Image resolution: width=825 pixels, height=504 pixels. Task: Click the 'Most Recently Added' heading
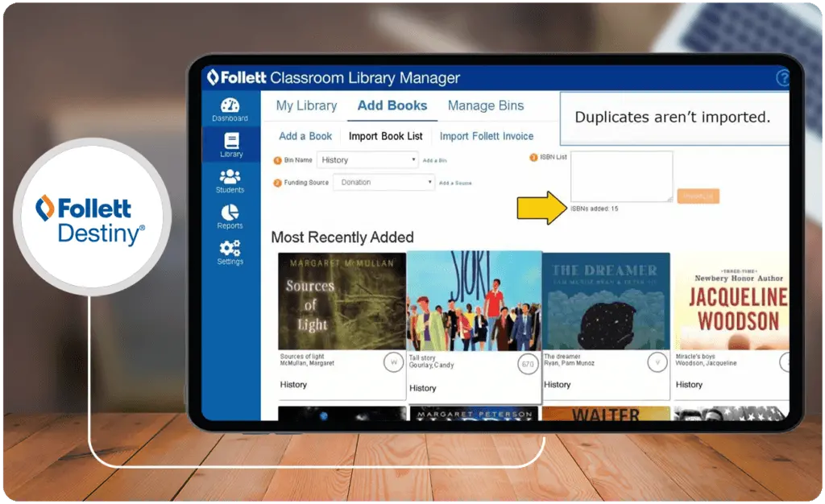(342, 238)
